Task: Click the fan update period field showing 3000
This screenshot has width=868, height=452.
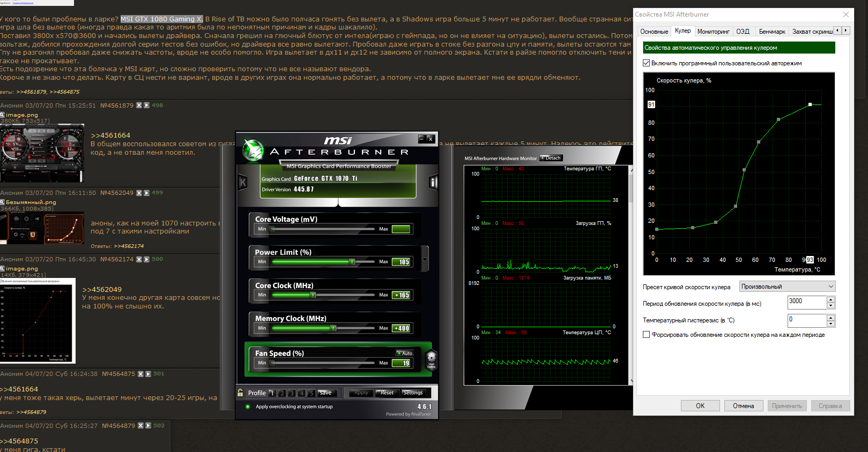Action: pos(807,303)
